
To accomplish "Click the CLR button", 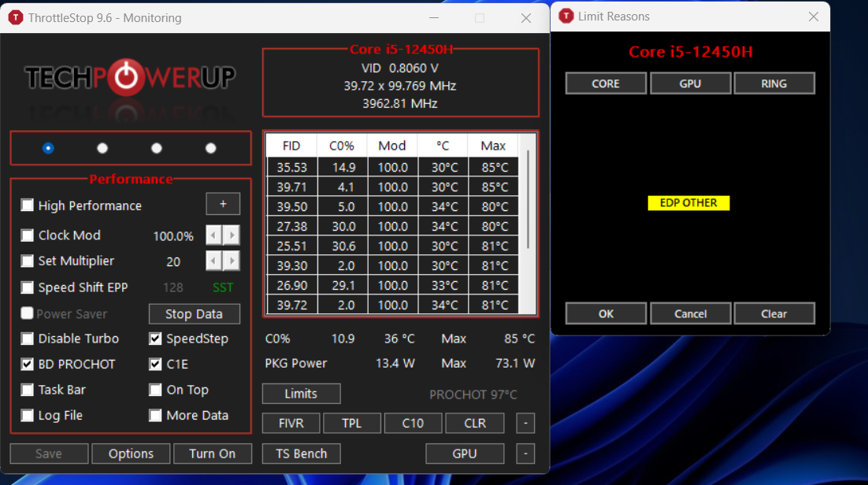I will [475, 423].
